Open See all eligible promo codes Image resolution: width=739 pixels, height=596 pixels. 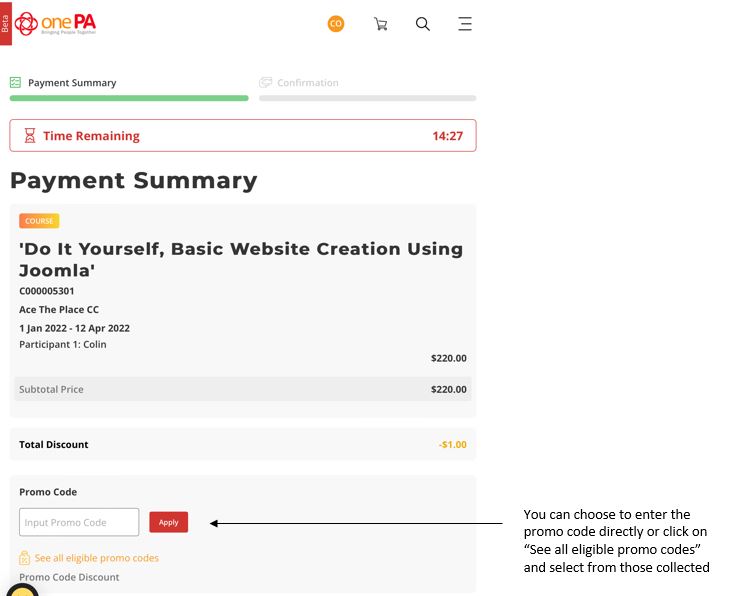(x=96, y=558)
